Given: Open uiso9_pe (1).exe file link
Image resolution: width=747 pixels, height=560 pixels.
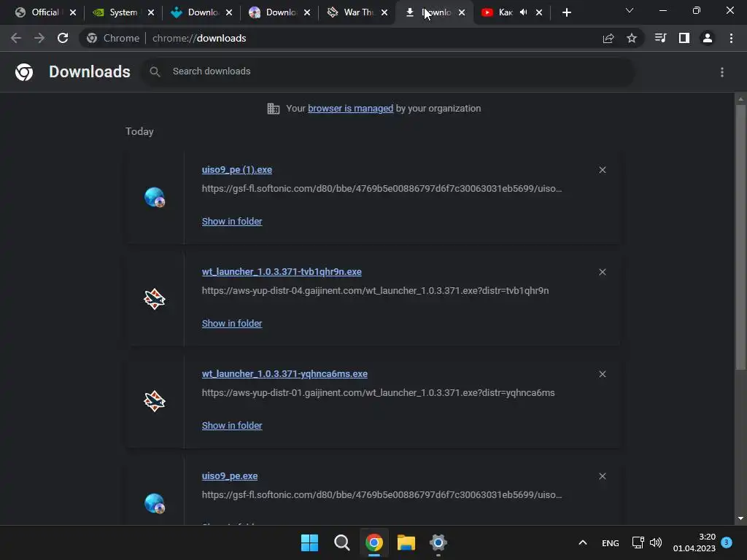Looking at the screenshot, I should (237, 170).
